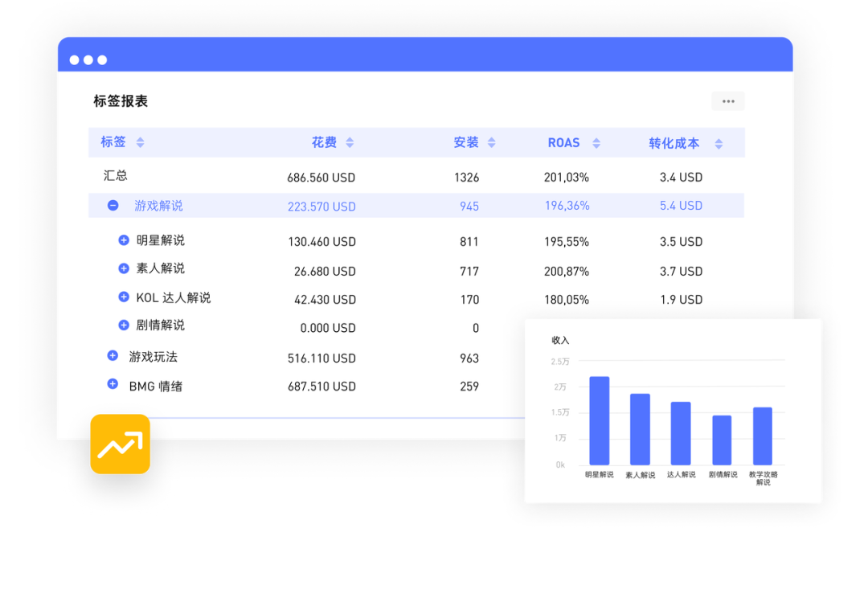Image resolution: width=868 pixels, height=610 pixels.
Task: Expand the 游戏玩法 tag row
Action: tap(113, 354)
